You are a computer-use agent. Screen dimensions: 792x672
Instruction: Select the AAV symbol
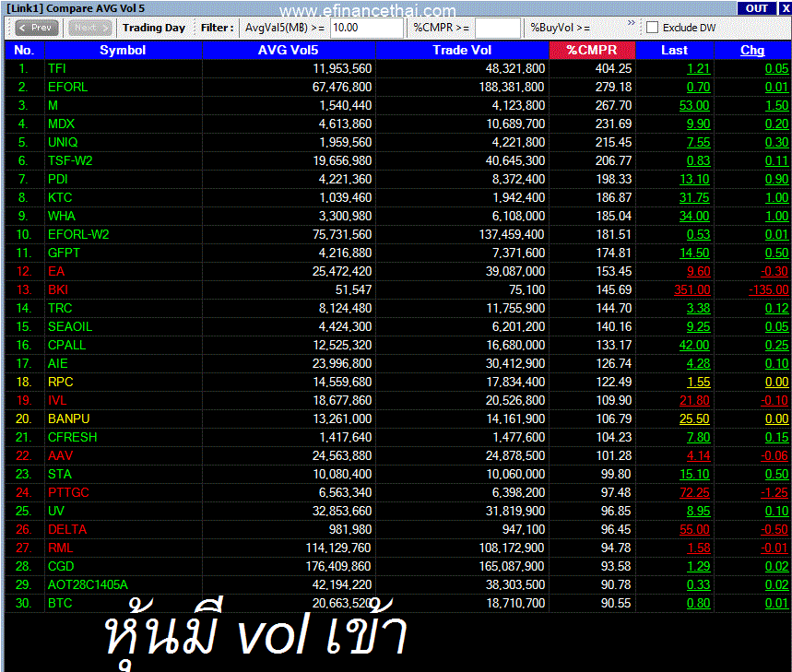[x=60, y=455]
